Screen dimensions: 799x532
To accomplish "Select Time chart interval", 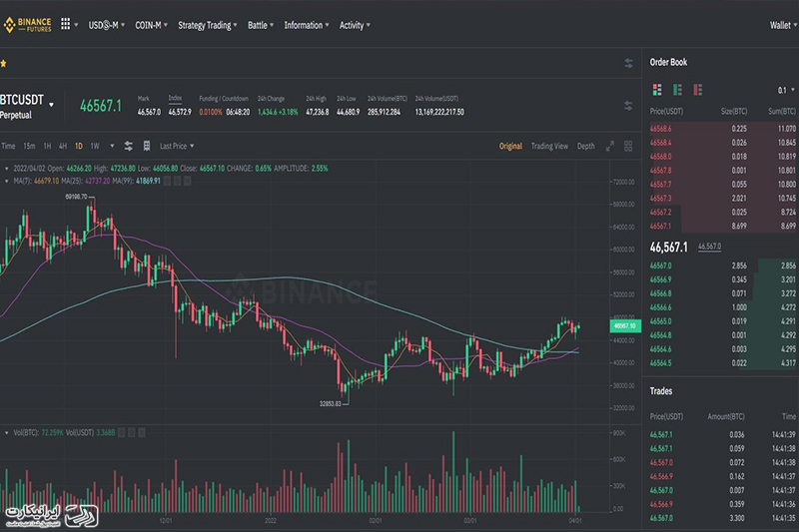I will tap(8, 146).
